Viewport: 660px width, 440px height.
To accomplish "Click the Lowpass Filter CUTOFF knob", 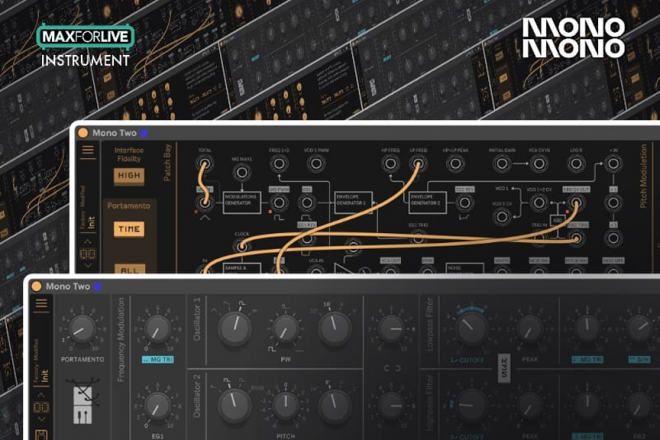I will (471, 330).
